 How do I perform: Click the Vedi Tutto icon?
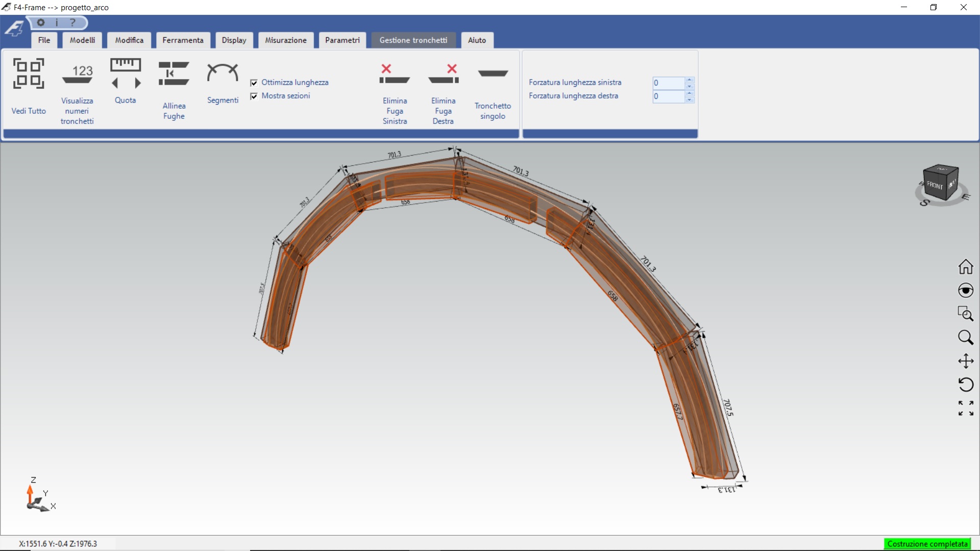pos(29,73)
